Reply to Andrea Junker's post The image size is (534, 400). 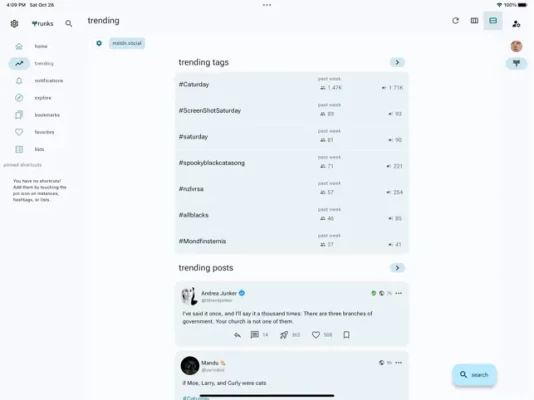tap(237, 335)
